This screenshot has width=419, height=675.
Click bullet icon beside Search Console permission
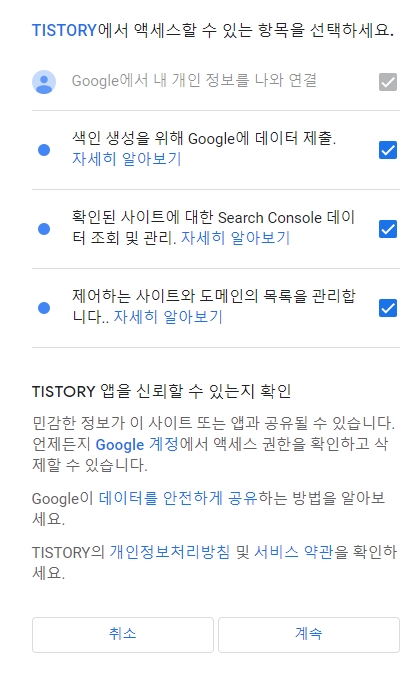[44, 229]
